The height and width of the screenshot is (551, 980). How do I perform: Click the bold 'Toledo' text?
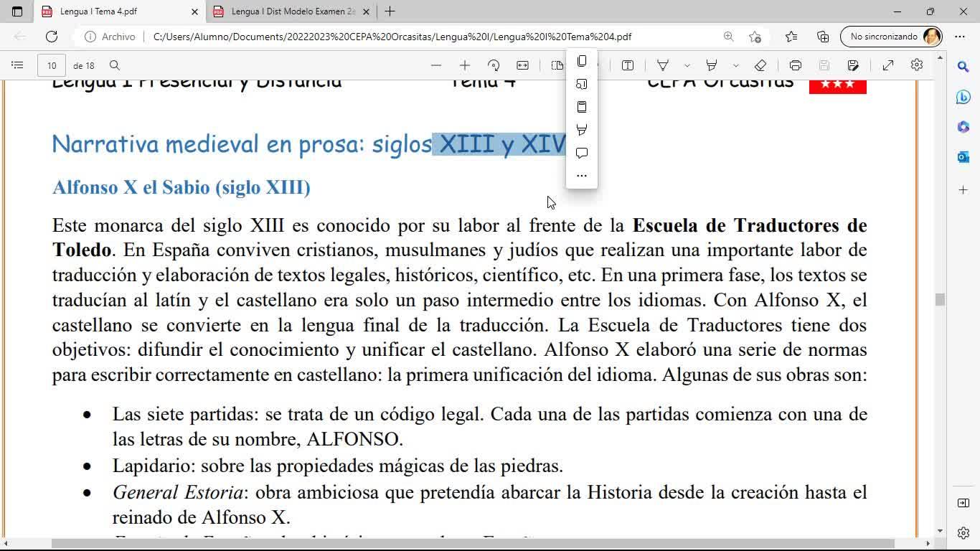pos(82,250)
